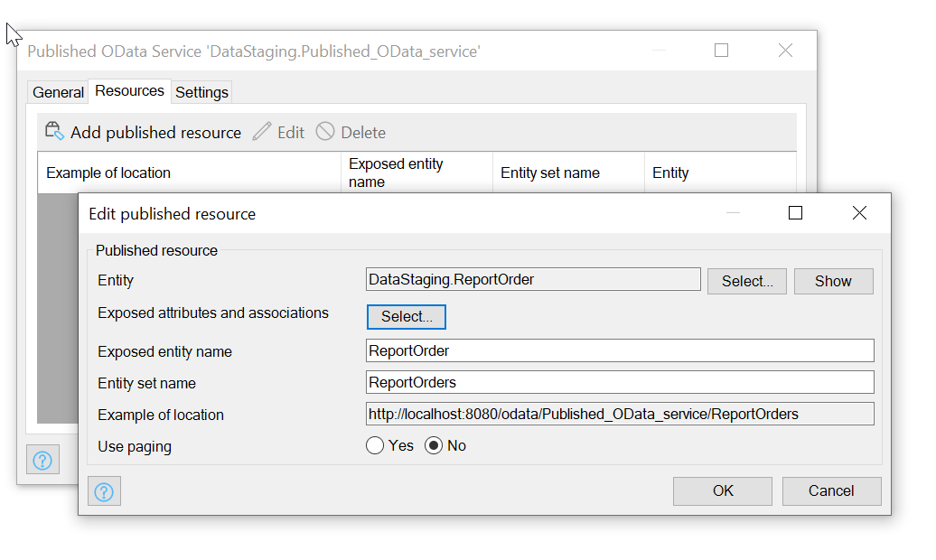Click the Add published resource icon

pyautogui.click(x=53, y=131)
